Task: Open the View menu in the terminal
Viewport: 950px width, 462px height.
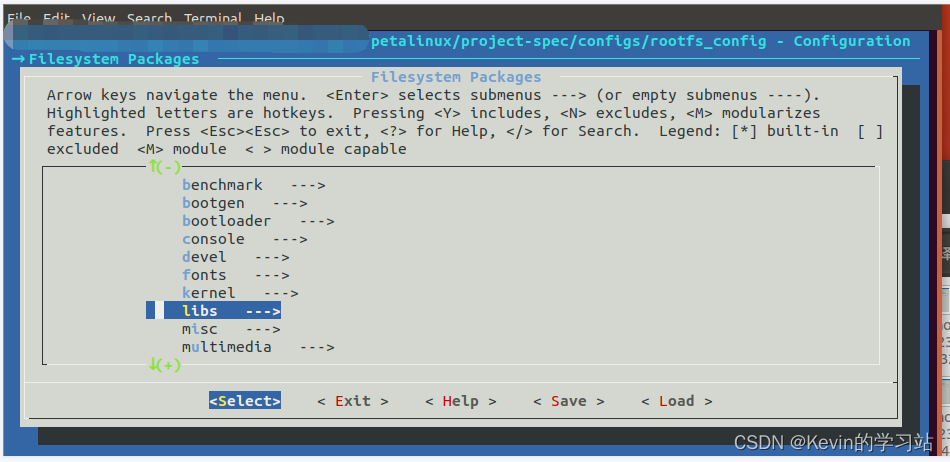Action: (98, 18)
